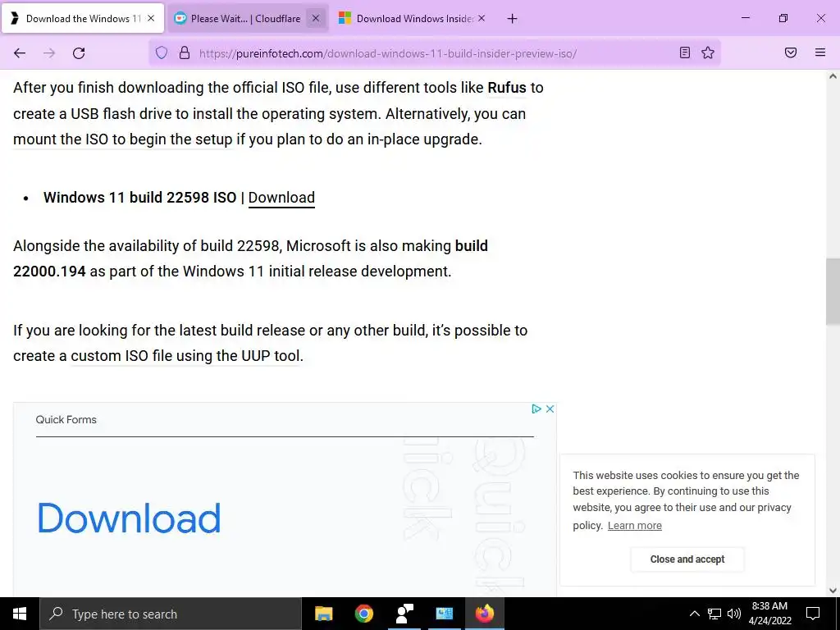Screen dimensions: 840x630
Task: Close the Quick Forms advertisement
Action: (550, 409)
